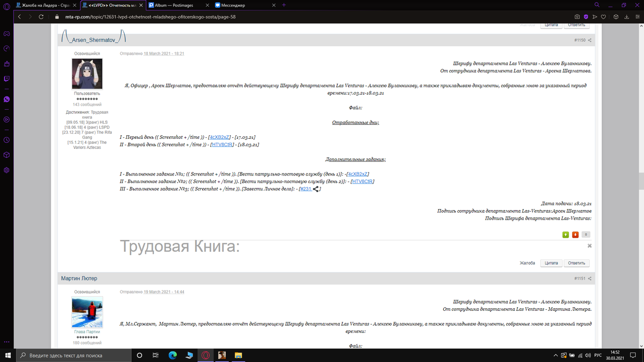This screenshot has width=644, height=362.
Task: Open the share menu on post #1151
Action: [590, 278]
